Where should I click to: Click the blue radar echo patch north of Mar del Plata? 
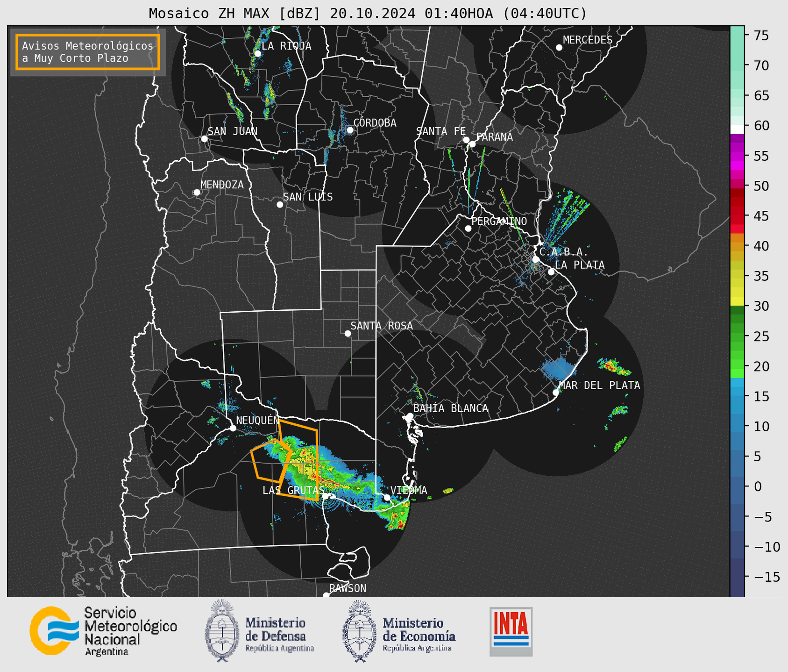(559, 369)
